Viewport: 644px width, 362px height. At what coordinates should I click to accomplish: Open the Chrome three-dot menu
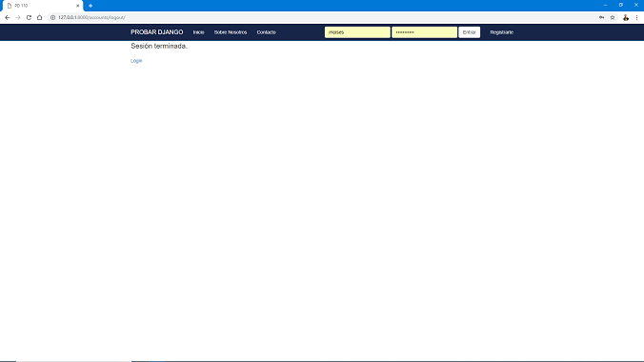point(636,18)
